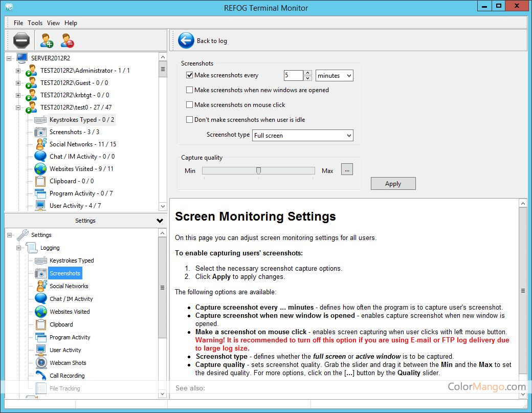The width and height of the screenshot is (532, 413).
Task: Click the Back to log link
Action: [212, 41]
